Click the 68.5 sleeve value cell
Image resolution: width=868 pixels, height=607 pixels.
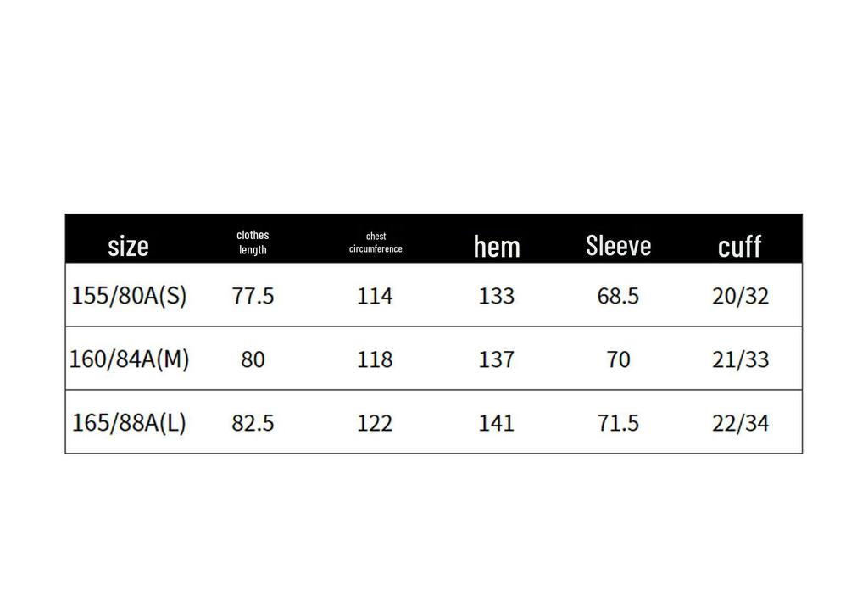pyautogui.click(x=618, y=296)
